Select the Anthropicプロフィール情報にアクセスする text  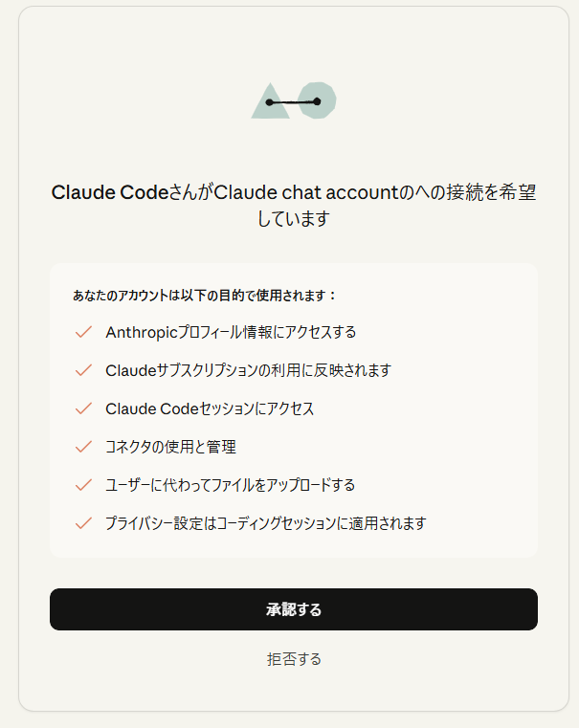coord(231,332)
